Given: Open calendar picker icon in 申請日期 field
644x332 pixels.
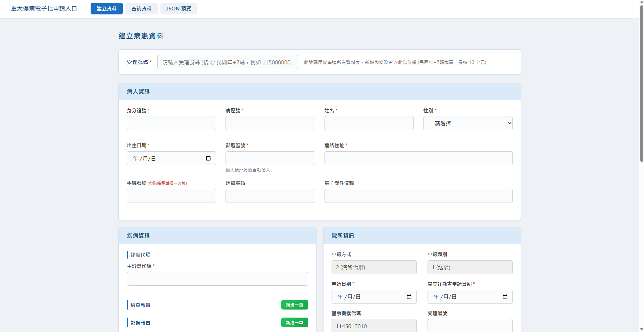Looking at the screenshot, I should [x=409, y=297].
